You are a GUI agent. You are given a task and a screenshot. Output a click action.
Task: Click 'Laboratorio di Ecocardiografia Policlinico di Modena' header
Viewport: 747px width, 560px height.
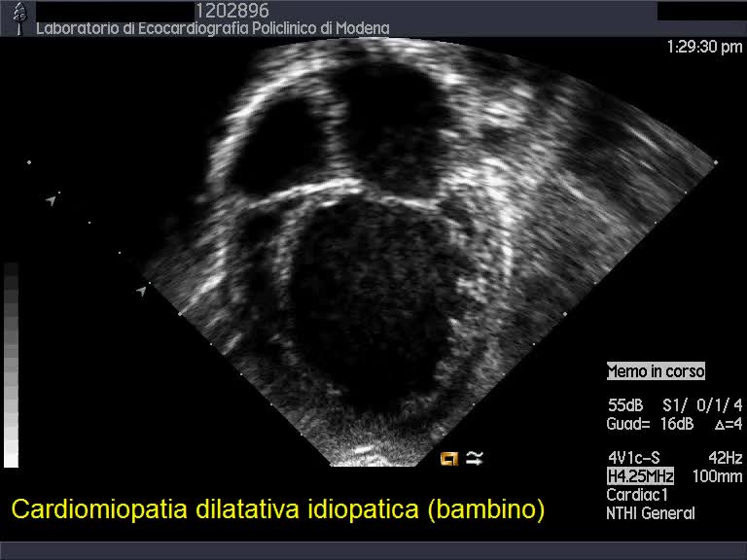pos(212,28)
